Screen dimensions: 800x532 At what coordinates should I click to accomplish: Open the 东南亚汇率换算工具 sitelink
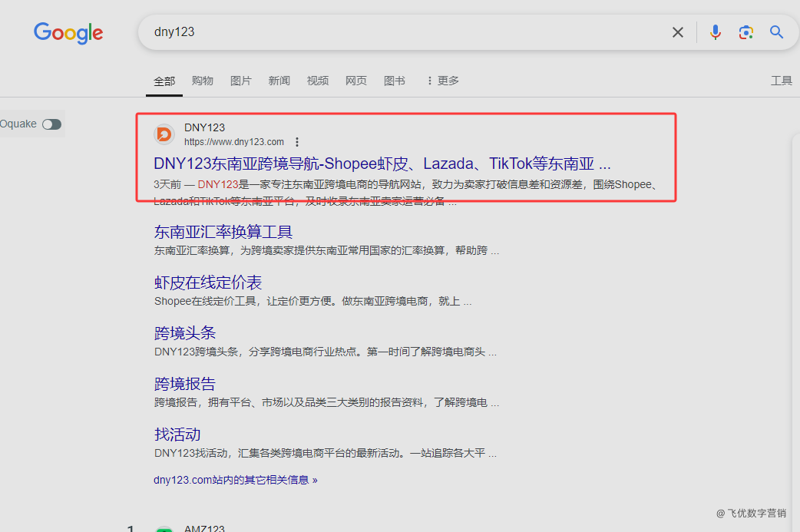[x=223, y=232]
